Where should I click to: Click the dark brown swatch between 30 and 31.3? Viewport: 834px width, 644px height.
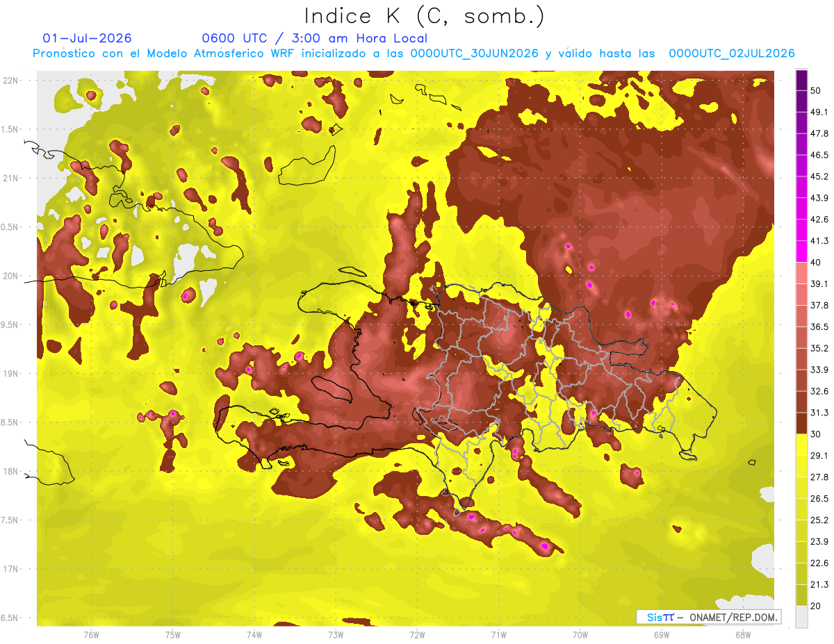[801, 423]
